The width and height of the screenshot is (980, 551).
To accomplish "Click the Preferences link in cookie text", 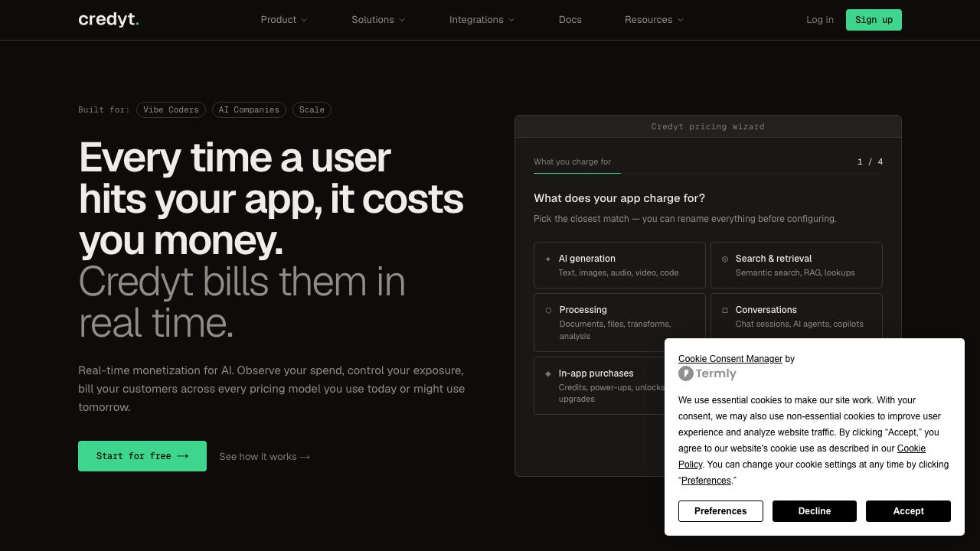I will [x=706, y=481].
